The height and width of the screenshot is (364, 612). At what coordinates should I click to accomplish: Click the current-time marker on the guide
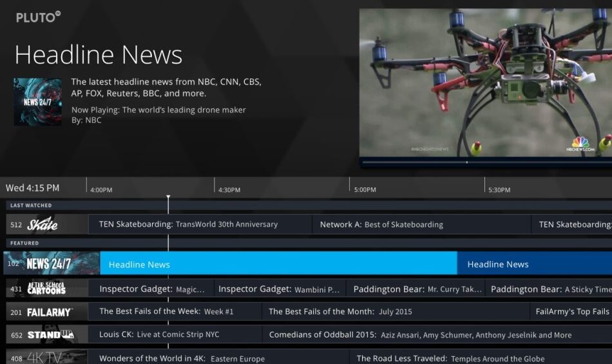[x=168, y=198]
